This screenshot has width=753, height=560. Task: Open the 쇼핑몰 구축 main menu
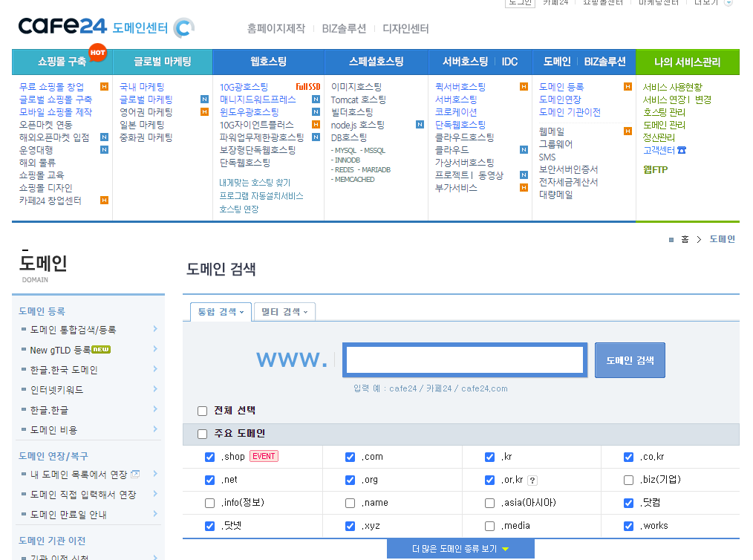point(62,62)
